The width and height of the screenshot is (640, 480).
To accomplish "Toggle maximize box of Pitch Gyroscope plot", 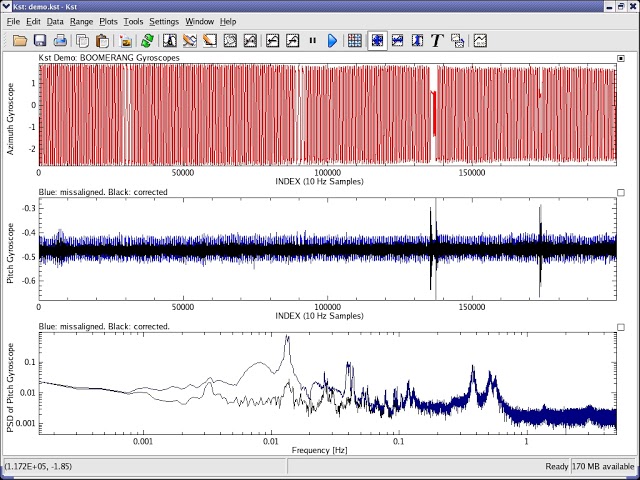I will 621,193.
